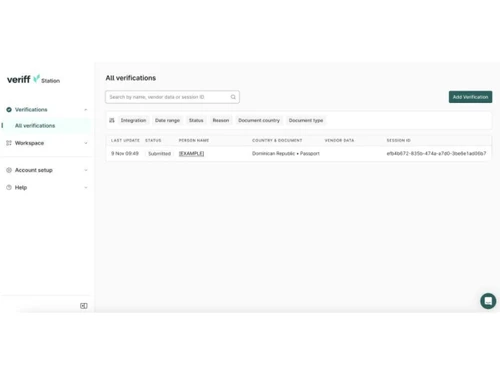Viewport: 500px width, 375px height.
Task: Click the Status column header
Action: coord(153,140)
